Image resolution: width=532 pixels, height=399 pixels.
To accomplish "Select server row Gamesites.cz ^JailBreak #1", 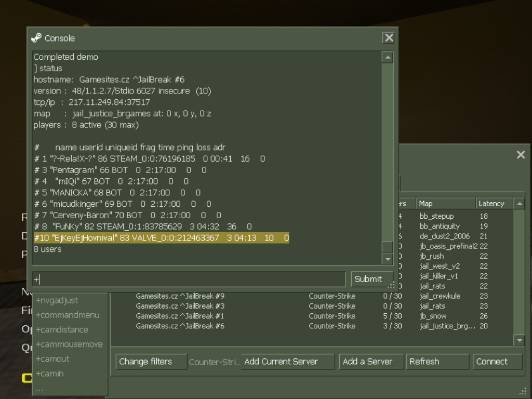I will (x=312, y=316).
